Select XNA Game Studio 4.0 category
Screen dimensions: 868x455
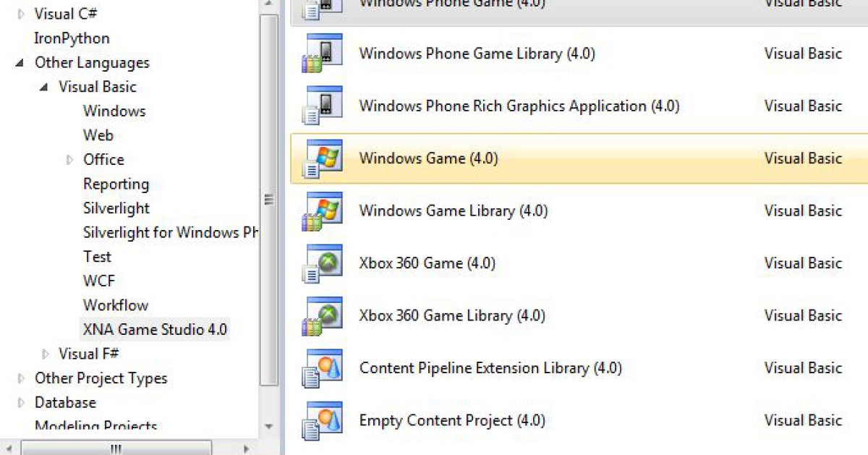click(155, 330)
